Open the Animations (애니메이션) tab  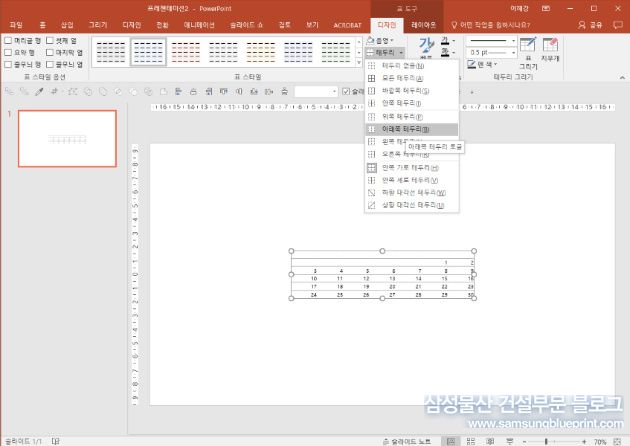(x=199, y=25)
